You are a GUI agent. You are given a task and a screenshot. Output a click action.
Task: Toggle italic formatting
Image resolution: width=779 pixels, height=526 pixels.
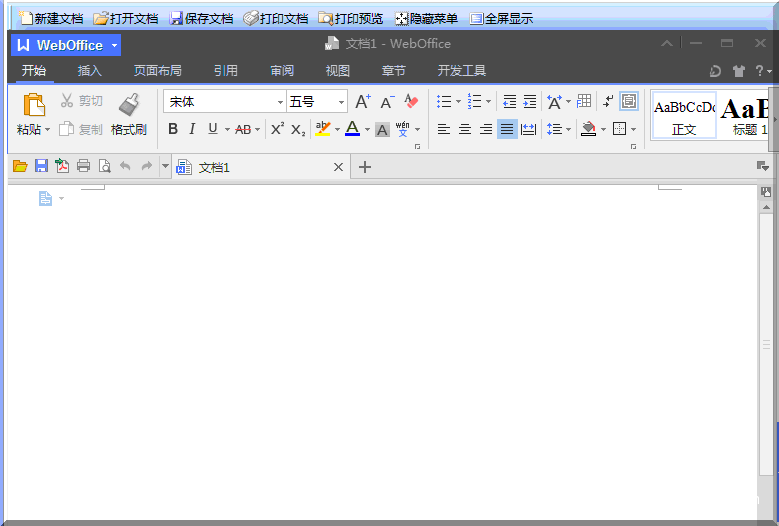(192, 129)
